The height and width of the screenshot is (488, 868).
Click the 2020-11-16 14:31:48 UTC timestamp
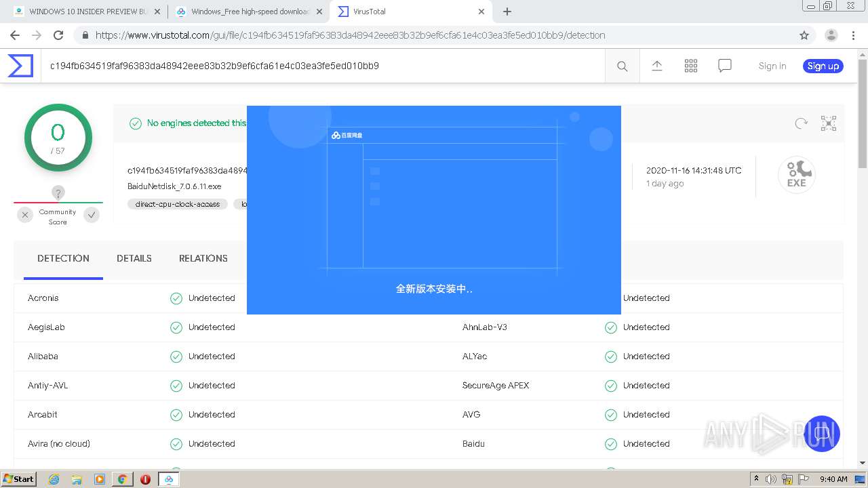coord(694,171)
